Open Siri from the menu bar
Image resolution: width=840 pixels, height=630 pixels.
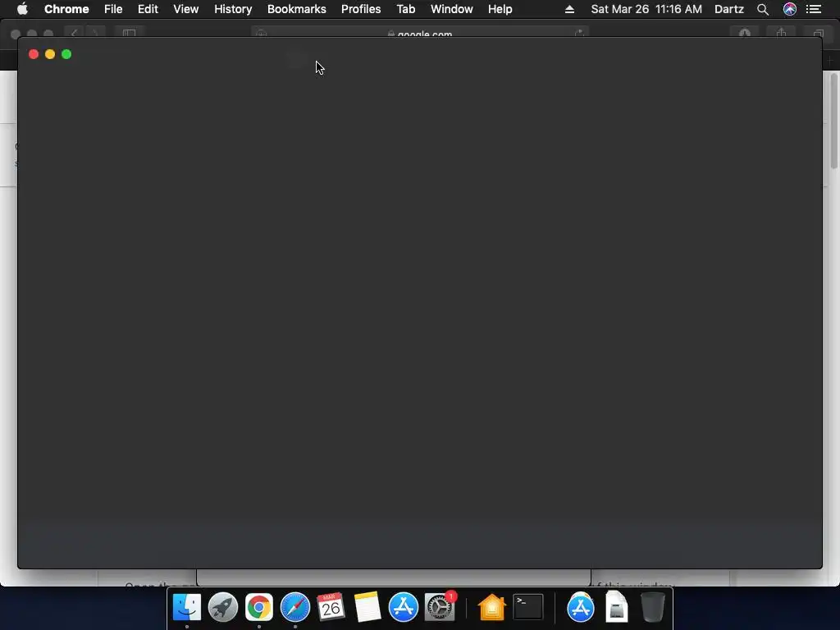790,9
